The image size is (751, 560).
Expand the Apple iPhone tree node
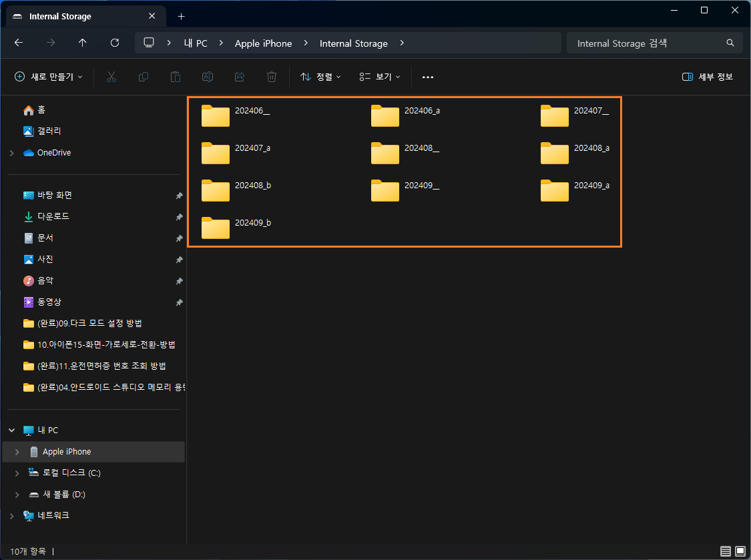[x=17, y=452]
